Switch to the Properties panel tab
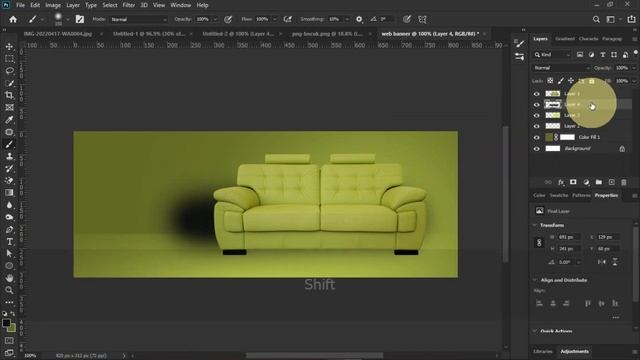640x360 pixels. pyautogui.click(x=606, y=196)
